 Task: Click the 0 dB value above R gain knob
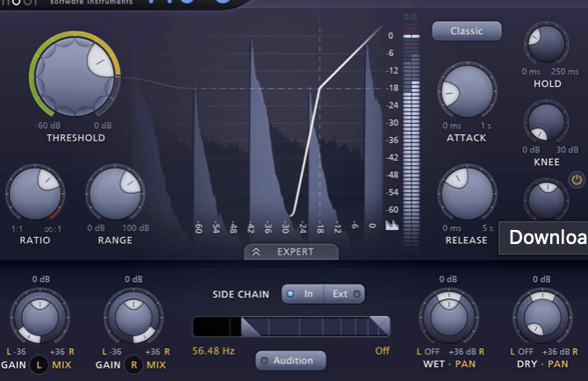click(x=133, y=279)
